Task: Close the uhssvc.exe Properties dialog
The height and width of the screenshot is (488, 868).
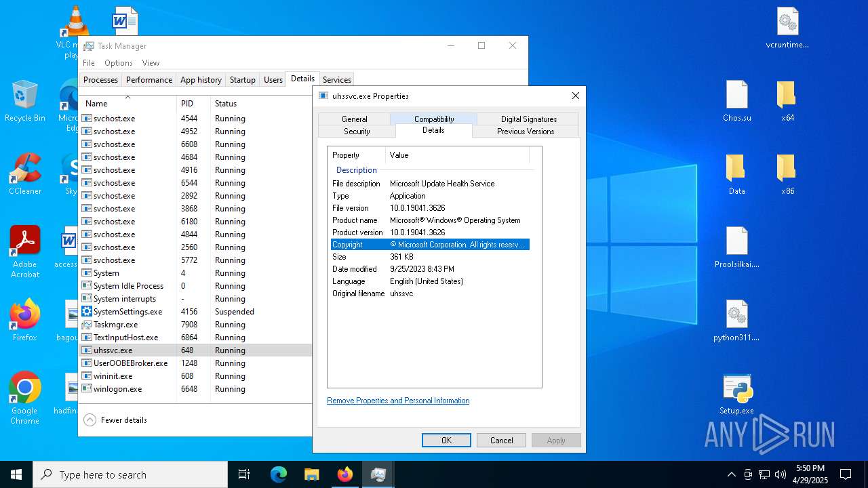Action: point(575,96)
